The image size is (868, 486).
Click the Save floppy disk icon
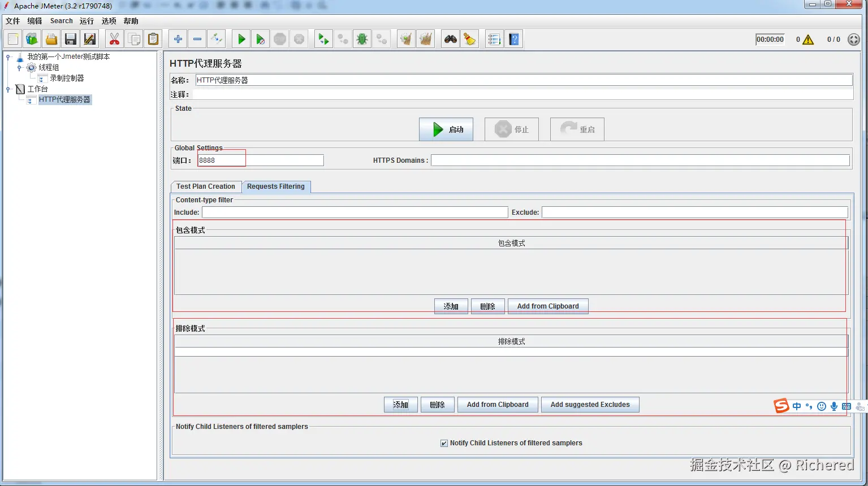[x=71, y=39]
